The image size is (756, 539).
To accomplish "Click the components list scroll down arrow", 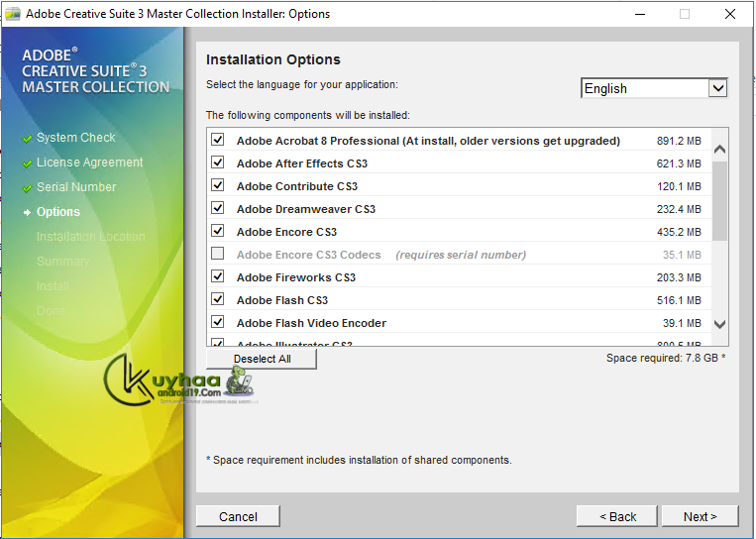I will coord(719,324).
